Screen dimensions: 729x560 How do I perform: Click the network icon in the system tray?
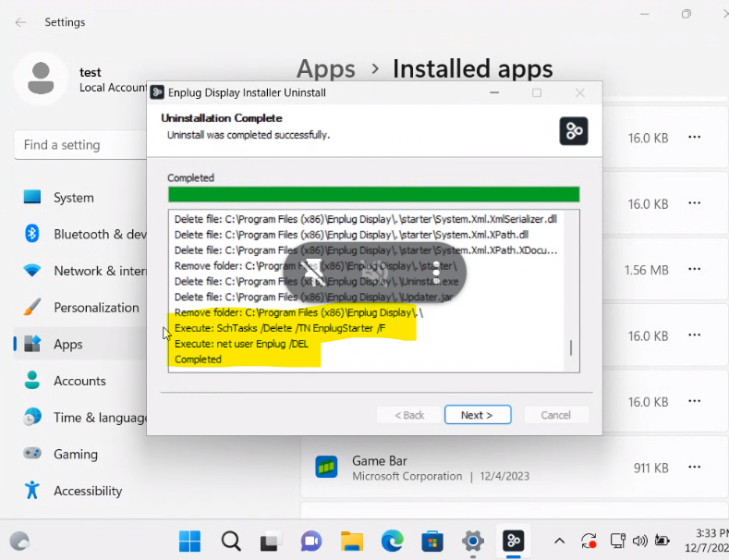pyautogui.click(x=617, y=541)
